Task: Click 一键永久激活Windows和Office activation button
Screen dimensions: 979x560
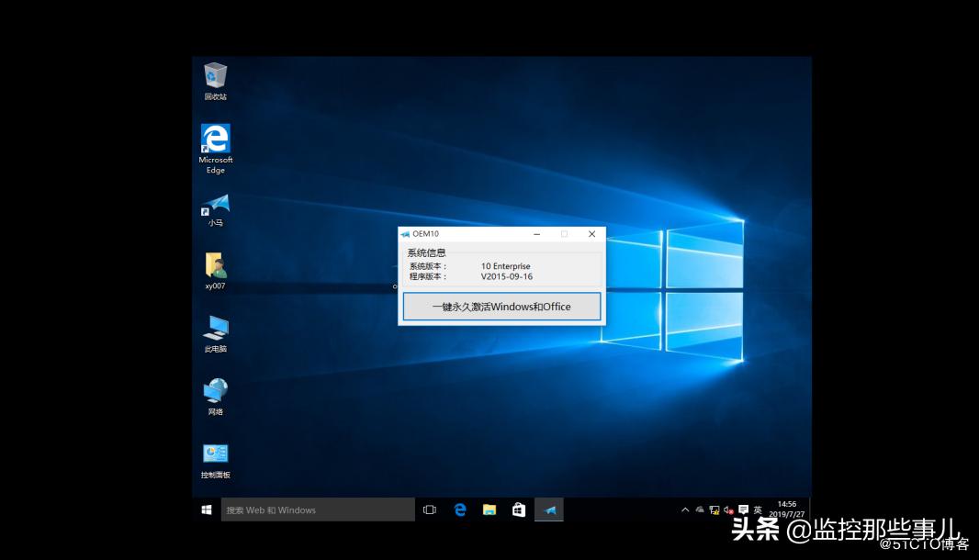Action: point(501,307)
